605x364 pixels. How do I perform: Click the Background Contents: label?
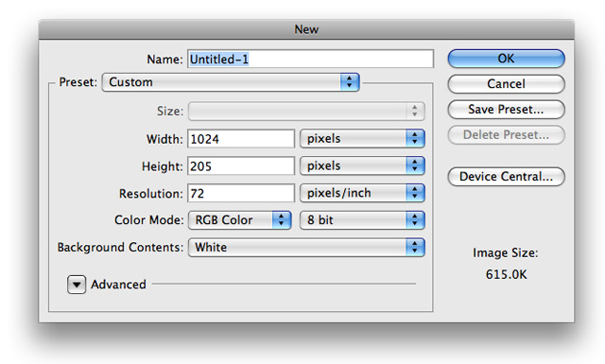coord(120,247)
